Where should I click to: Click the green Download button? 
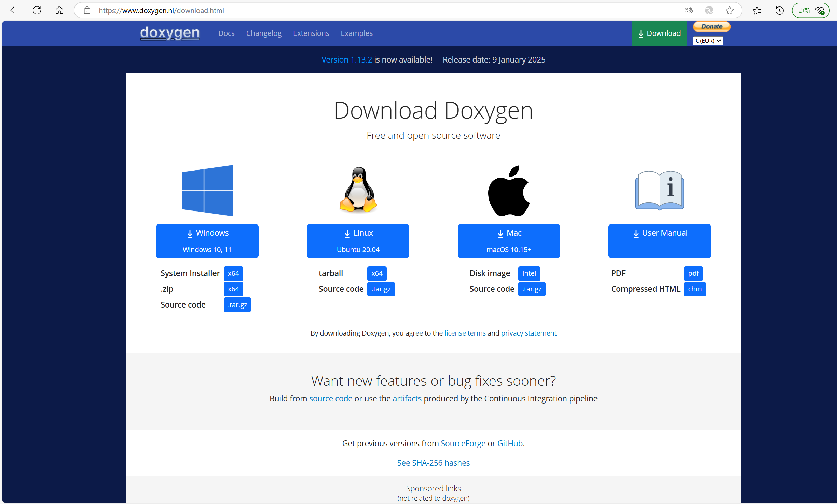(x=659, y=33)
